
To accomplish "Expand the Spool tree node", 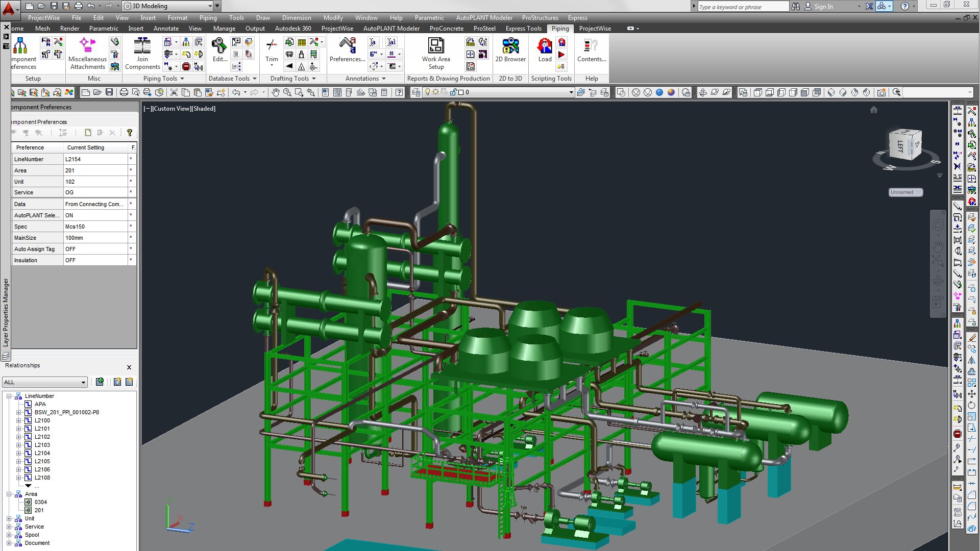I will tap(9, 535).
